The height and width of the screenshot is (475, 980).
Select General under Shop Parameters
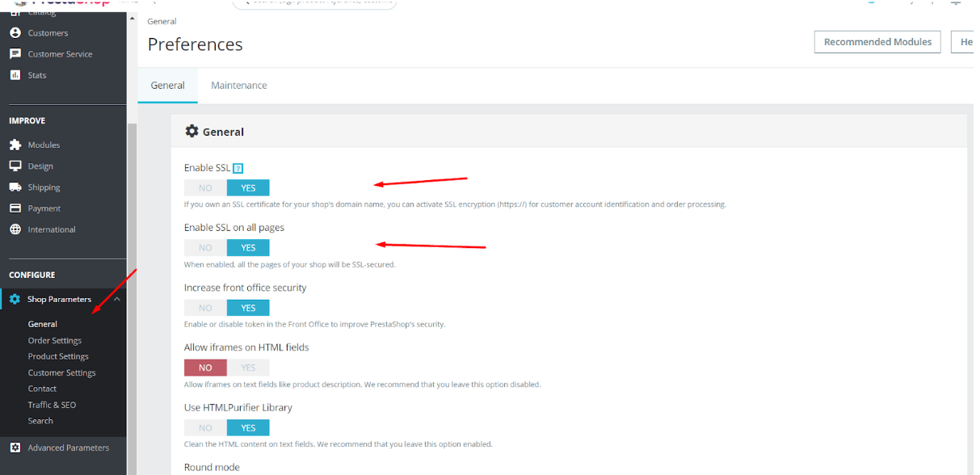click(43, 324)
